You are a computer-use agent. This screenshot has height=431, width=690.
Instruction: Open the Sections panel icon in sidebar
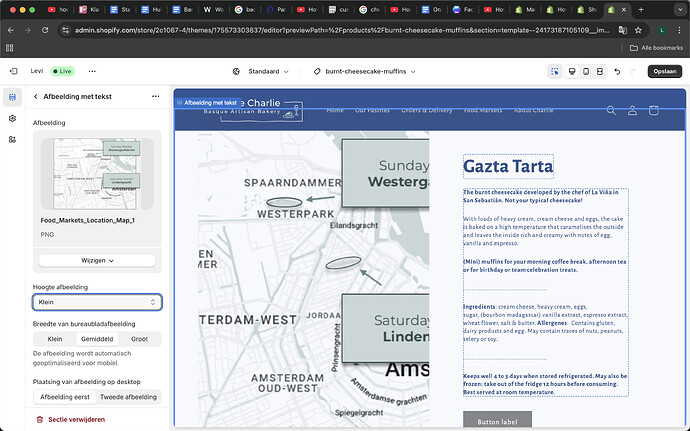(x=12, y=97)
